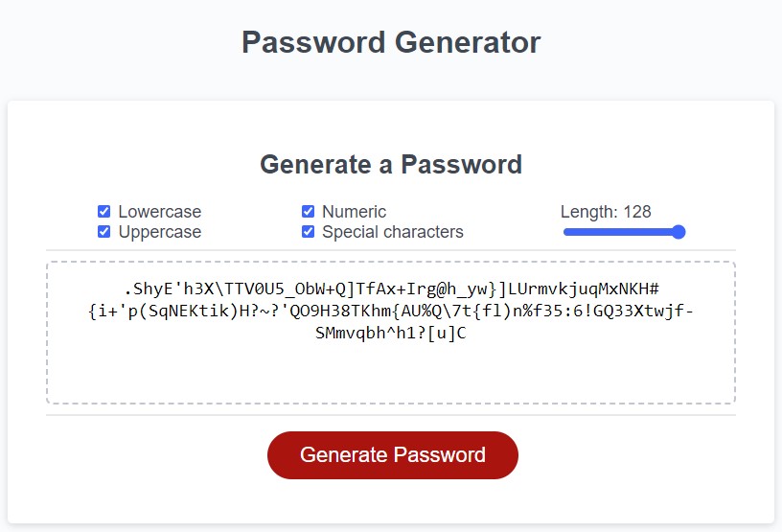This screenshot has height=532, width=782.
Task: Click the Password Generator page title
Action: tap(391, 42)
